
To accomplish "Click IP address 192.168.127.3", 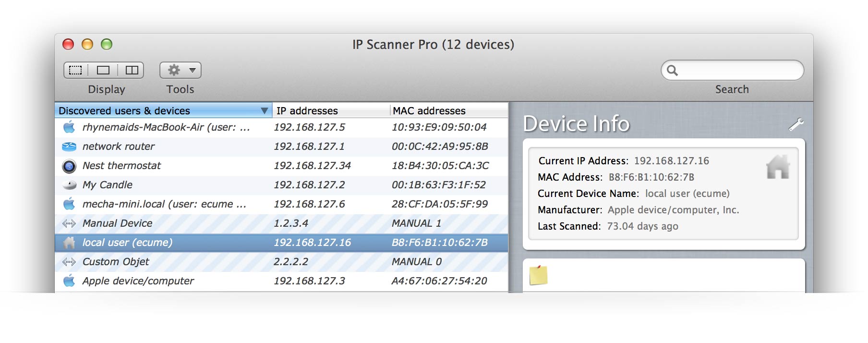I will pos(309,281).
